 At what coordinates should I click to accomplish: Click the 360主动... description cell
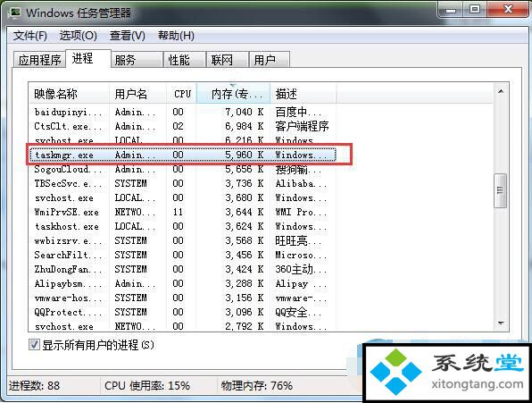tap(301, 269)
